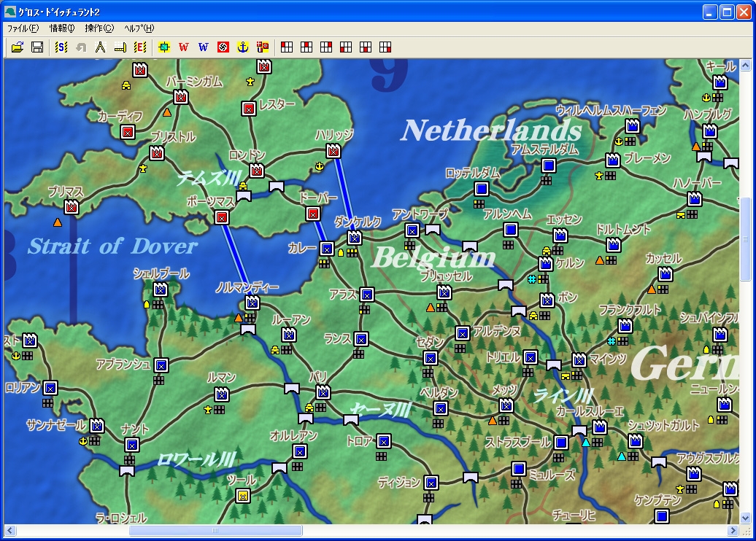
Task: Select the バーミンガム city marker
Action: pyautogui.click(x=181, y=97)
